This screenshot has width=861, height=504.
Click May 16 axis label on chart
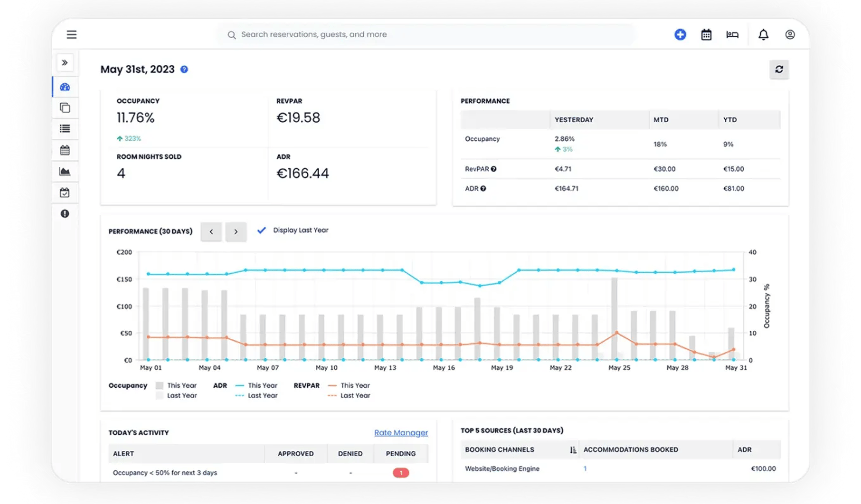click(x=444, y=368)
